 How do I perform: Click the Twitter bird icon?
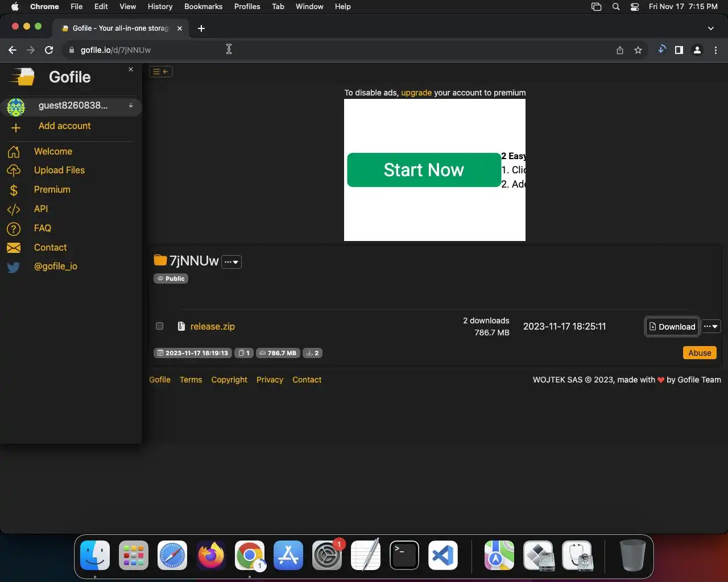[x=14, y=267]
